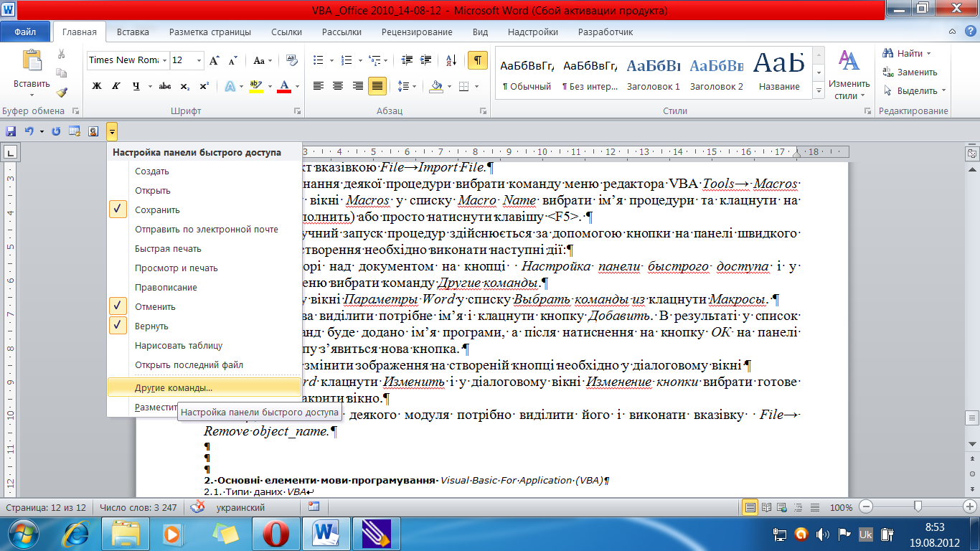Switch to the Разработчик tab
980x551 pixels.
click(x=606, y=32)
